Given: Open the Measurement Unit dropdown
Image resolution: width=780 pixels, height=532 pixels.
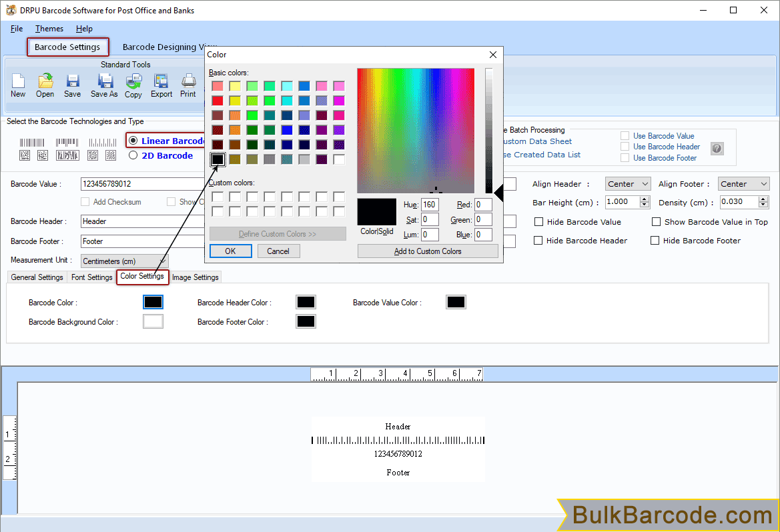Looking at the screenshot, I should click(x=124, y=261).
